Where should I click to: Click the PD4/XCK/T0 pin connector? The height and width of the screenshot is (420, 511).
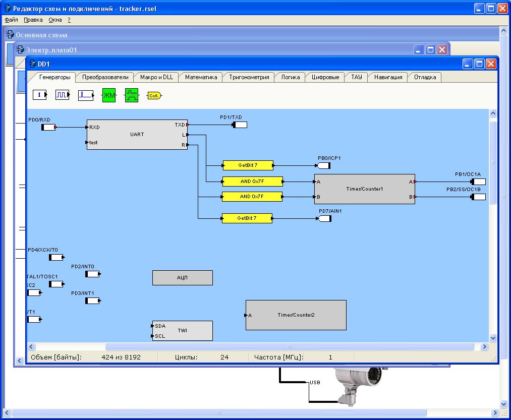[x=56, y=258]
